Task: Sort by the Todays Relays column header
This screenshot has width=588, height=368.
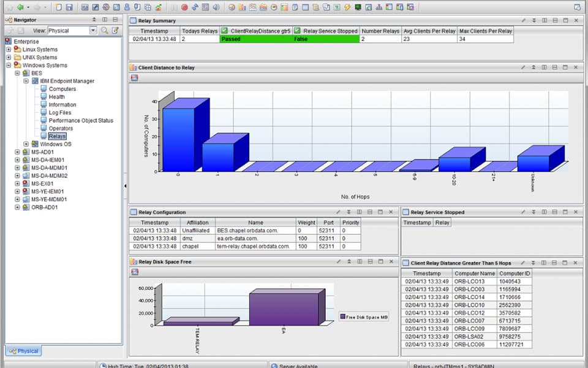Action: (x=200, y=31)
